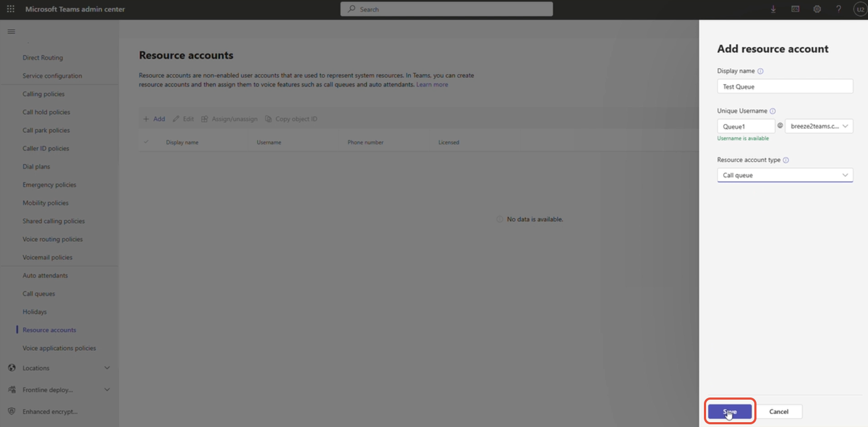Viewport: 868px width, 427px height.
Task: Open the Cloud Shell icon in header
Action: (795, 9)
